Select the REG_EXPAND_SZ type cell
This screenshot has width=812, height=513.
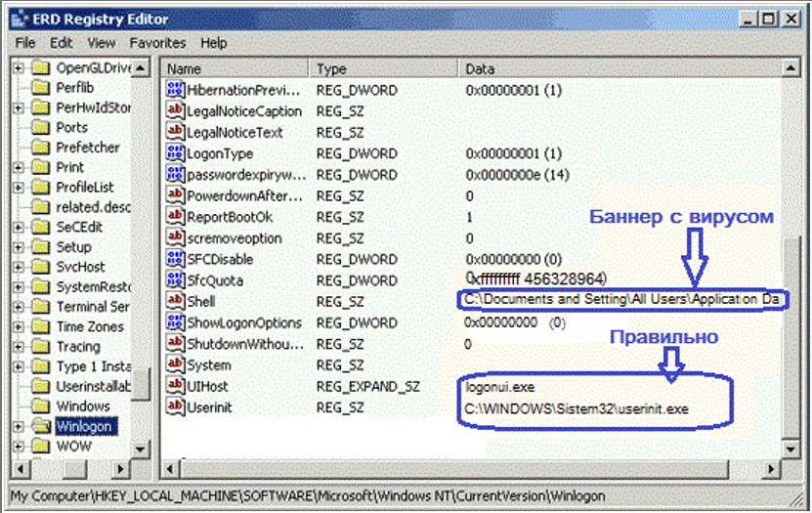coord(368,387)
